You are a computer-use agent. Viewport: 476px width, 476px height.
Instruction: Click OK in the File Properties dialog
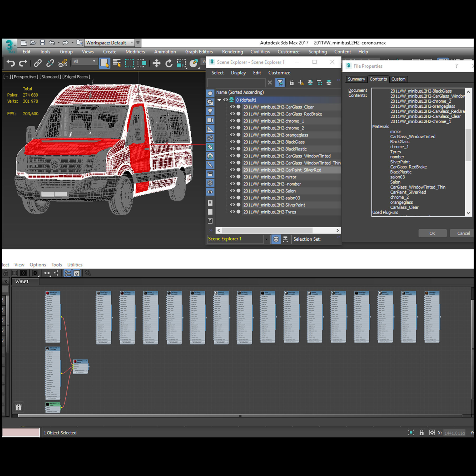click(432, 233)
